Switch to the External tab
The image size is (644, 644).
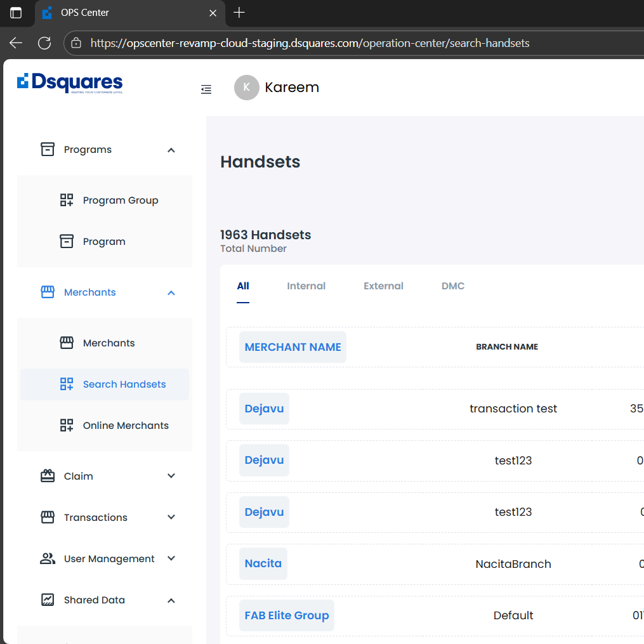point(383,286)
